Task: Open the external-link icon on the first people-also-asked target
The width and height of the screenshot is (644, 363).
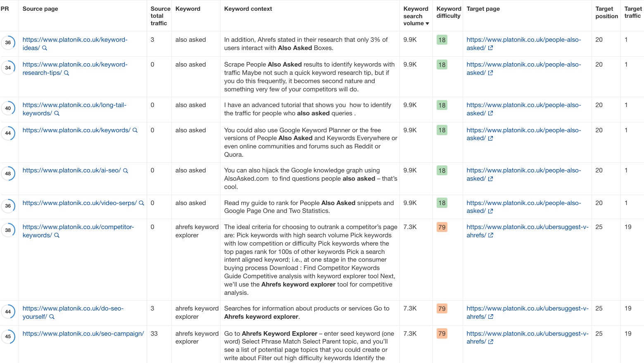Action: pyautogui.click(x=490, y=48)
